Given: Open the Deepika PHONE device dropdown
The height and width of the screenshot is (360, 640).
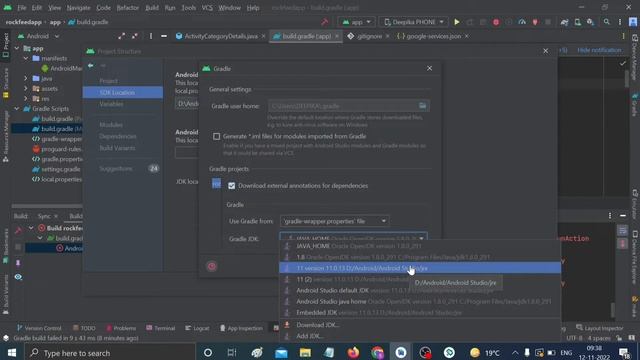Looking at the screenshot, I should pyautogui.click(x=413, y=22).
